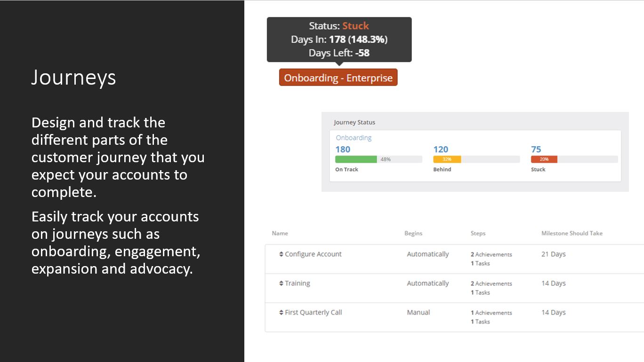Click the Milestone Should Take column header
Viewport: 644px width, 362px height.
[x=572, y=233]
